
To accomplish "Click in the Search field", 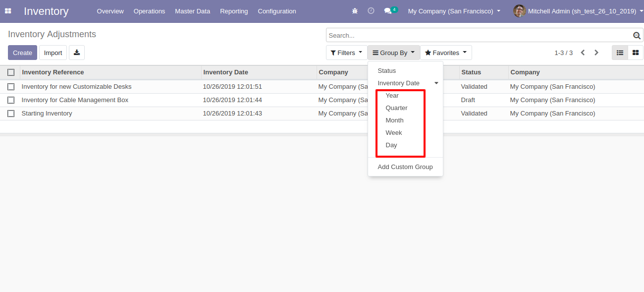I will click(x=480, y=36).
